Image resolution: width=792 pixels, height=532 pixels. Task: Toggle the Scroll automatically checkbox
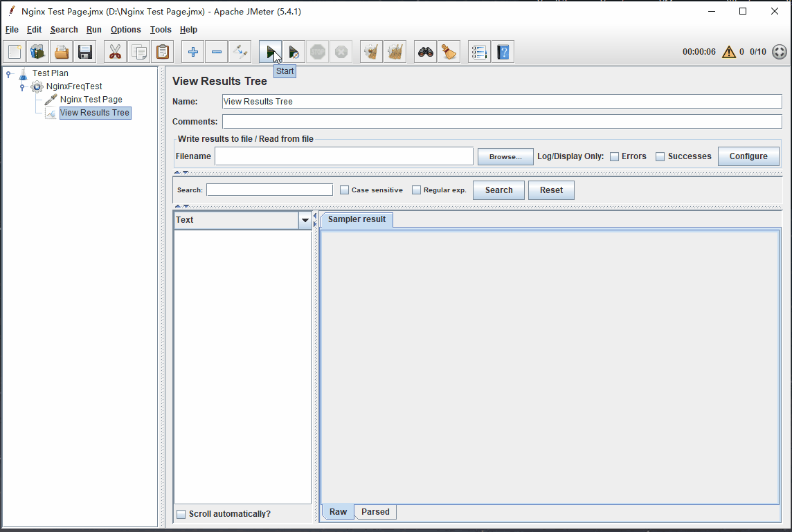pyautogui.click(x=181, y=514)
